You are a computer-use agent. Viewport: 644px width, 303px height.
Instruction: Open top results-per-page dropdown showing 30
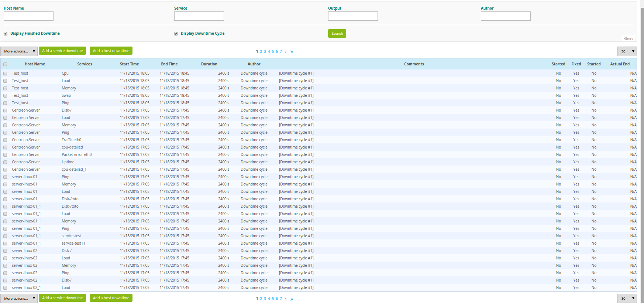(x=627, y=51)
